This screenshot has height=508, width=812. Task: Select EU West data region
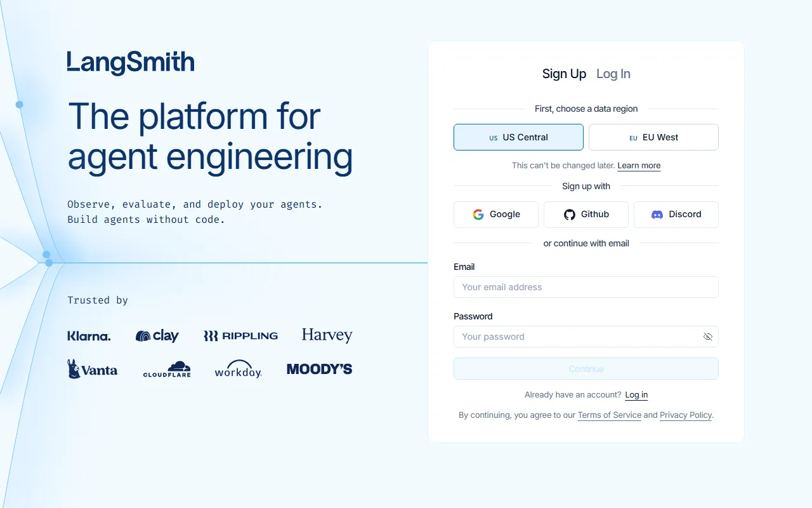point(653,137)
